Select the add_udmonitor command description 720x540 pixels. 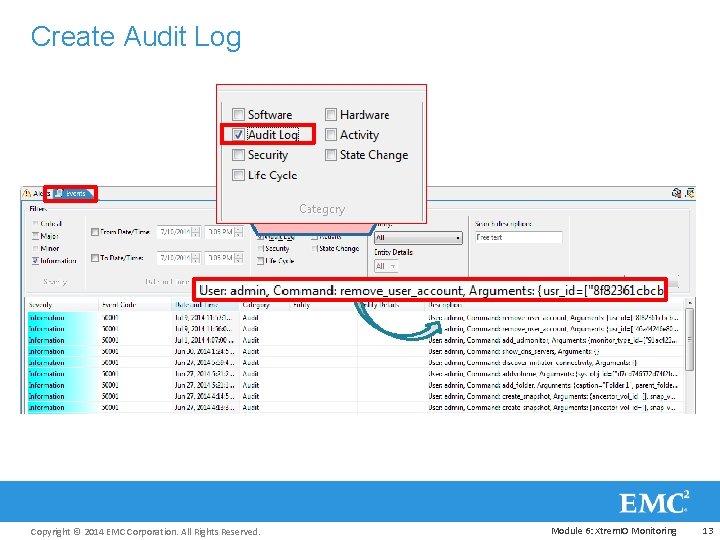[x=553, y=340]
